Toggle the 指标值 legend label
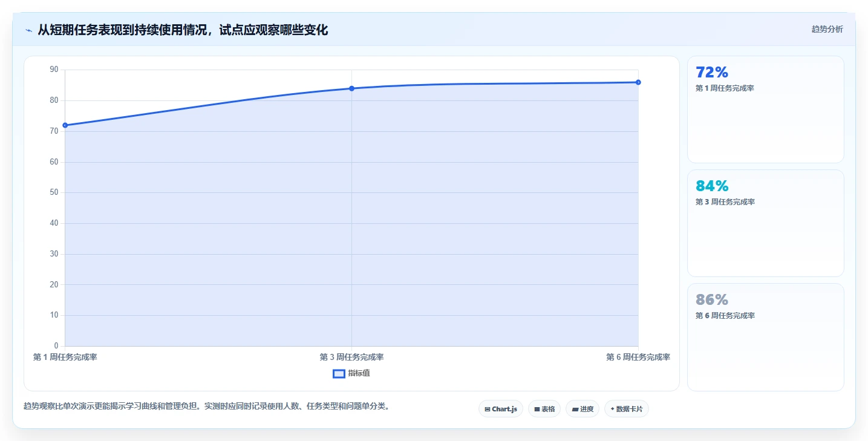Screen dimensions: 868x441 click(359, 373)
